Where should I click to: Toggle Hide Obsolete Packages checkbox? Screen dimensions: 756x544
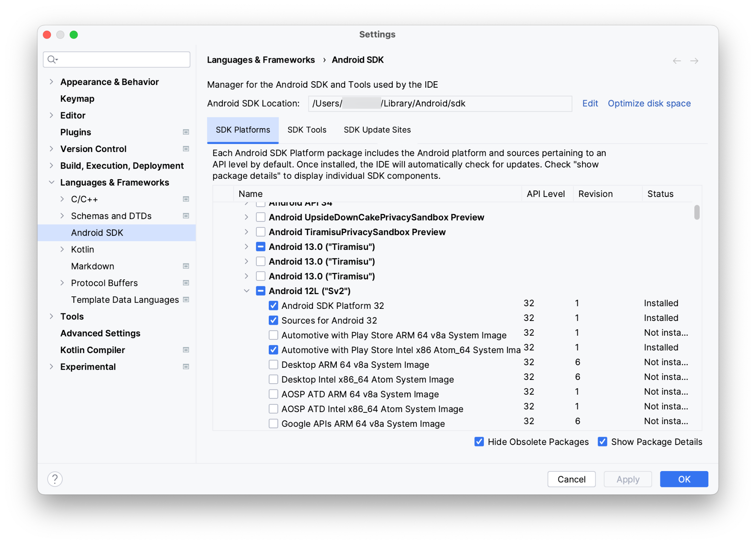tap(480, 442)
